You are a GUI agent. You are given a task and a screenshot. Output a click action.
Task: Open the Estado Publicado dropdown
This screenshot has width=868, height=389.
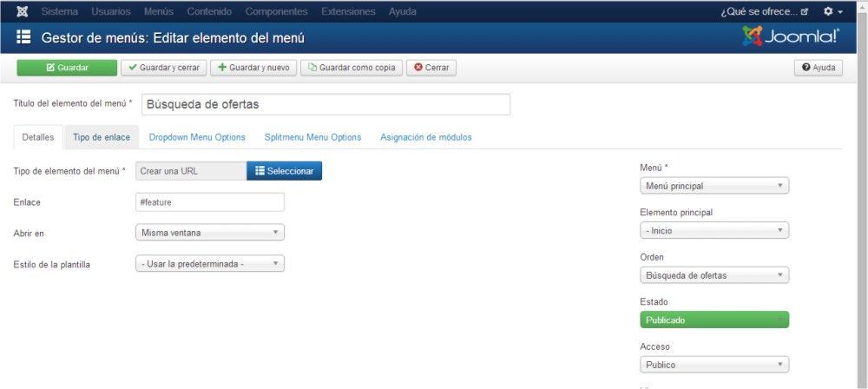(714, 320)
